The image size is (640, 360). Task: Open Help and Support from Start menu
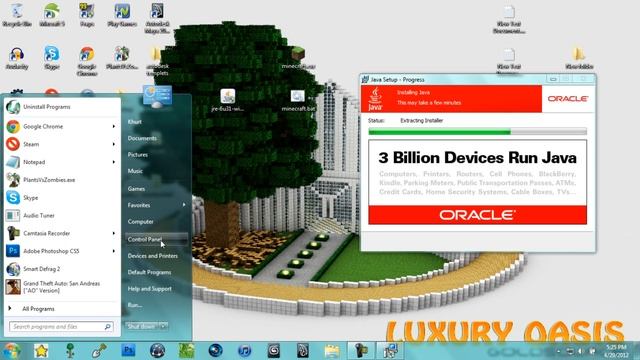coord(149,289)
